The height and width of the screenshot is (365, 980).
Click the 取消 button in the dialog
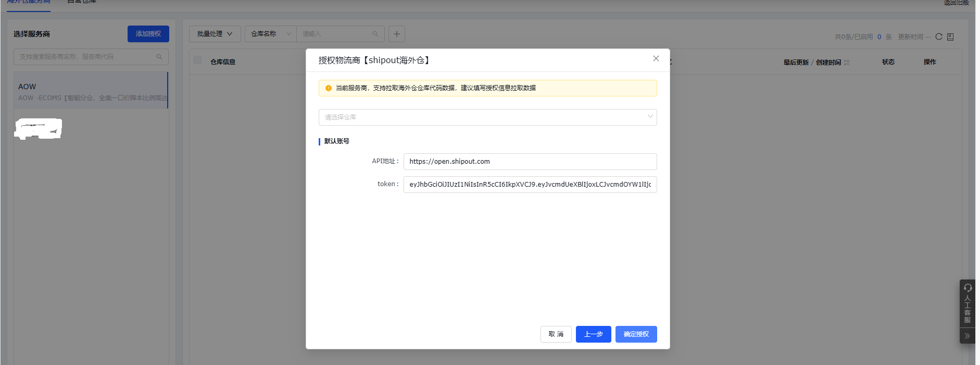(x=556, y=334)
